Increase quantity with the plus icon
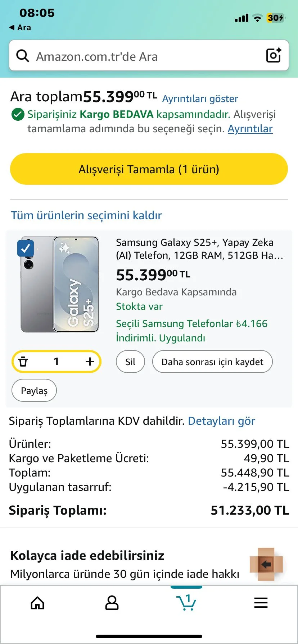Screen dimensions: 298x644 (90, 361)
